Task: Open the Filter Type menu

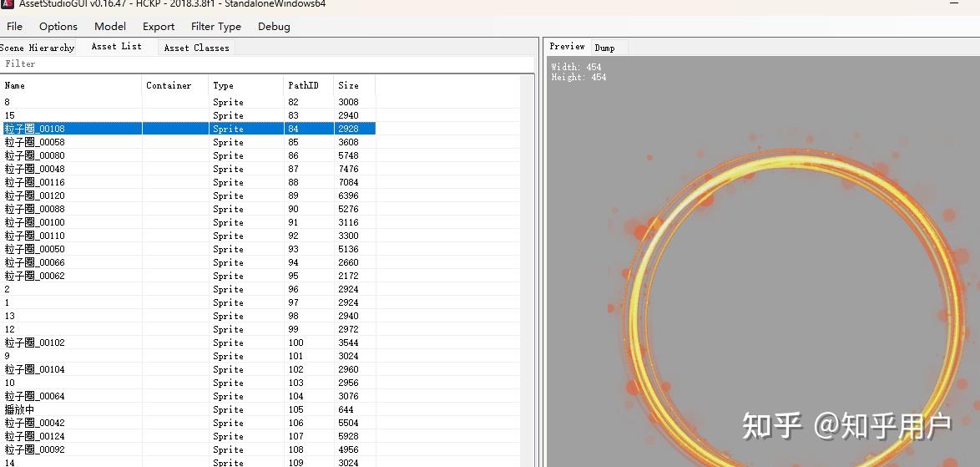Action: [x=215, y=26]
